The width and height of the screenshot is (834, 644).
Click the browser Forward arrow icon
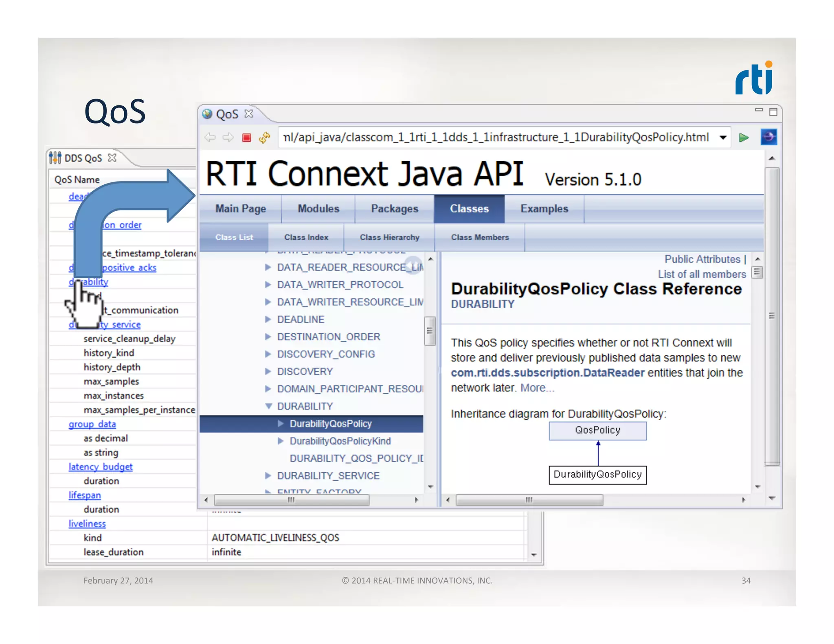point(228,138)
